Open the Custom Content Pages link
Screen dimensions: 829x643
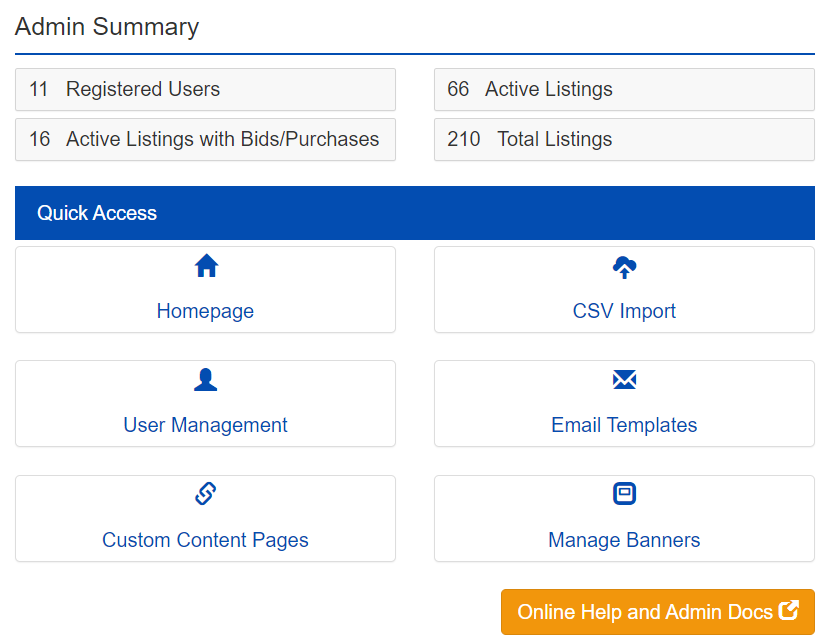(x=205, y=540)
